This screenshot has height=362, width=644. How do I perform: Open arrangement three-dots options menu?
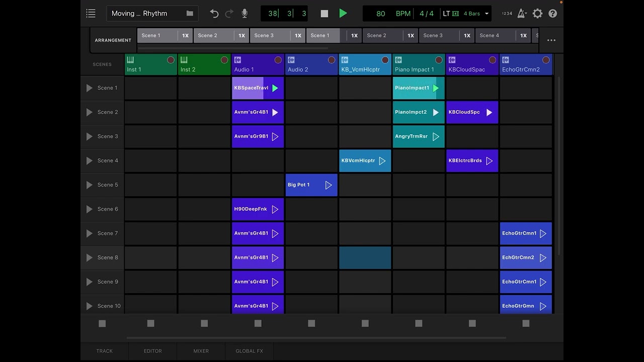coord(551,40)
